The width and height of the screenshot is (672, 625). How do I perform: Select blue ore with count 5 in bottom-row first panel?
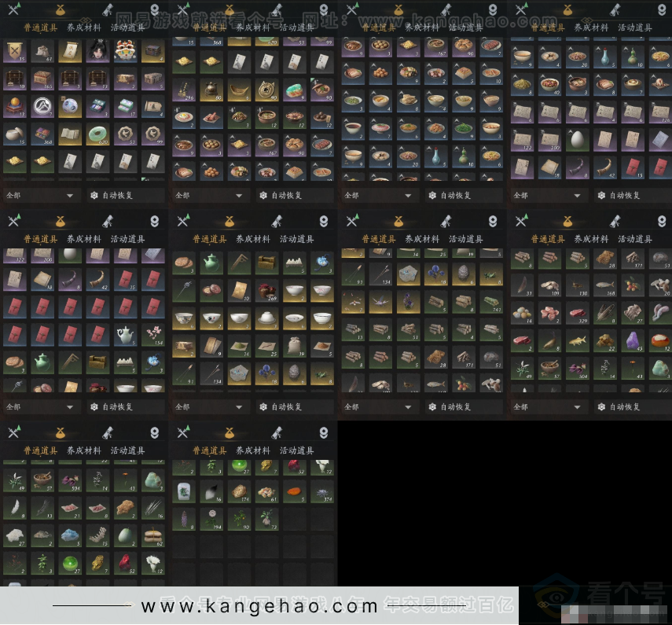(70, 536)
